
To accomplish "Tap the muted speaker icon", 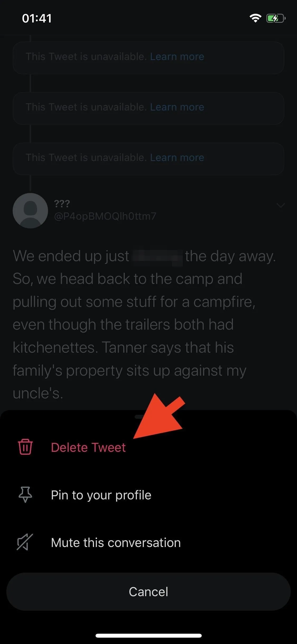I will [x=25, y=542].
